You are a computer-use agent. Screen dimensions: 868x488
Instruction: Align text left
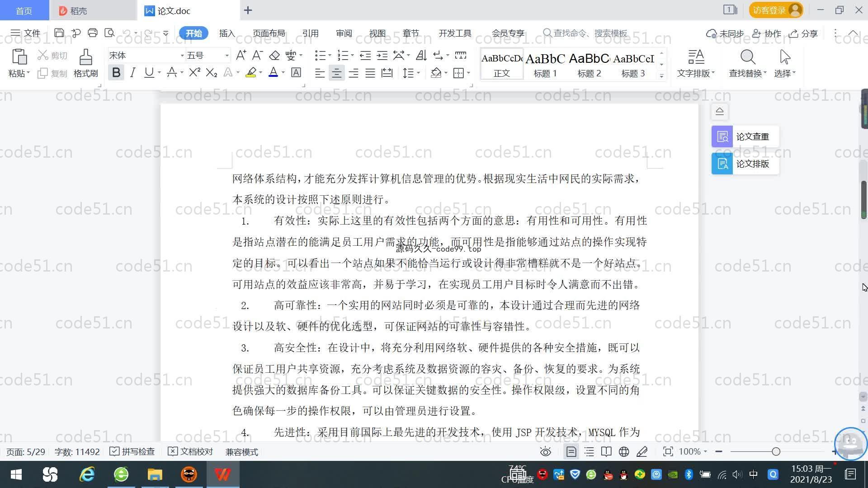pyautogui.click(x=320, y=73)
